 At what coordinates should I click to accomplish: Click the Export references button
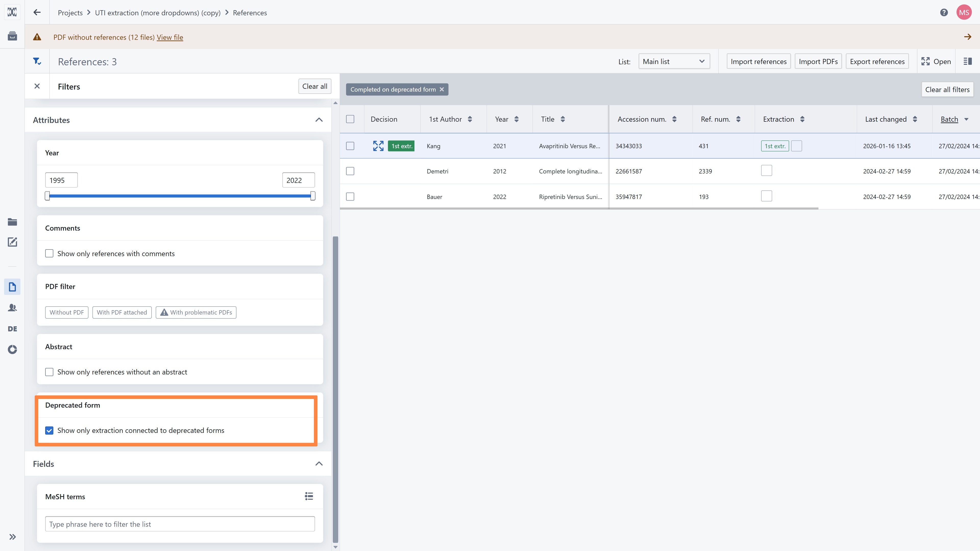[x=877, y=61]
